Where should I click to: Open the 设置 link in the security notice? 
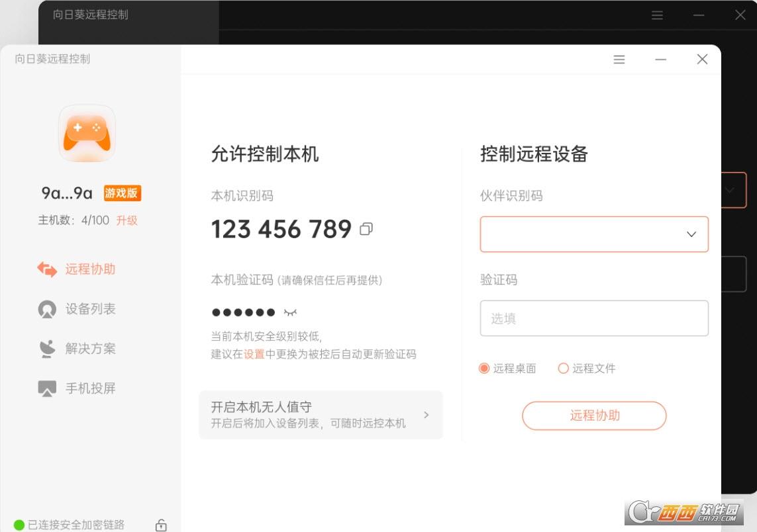254,355
